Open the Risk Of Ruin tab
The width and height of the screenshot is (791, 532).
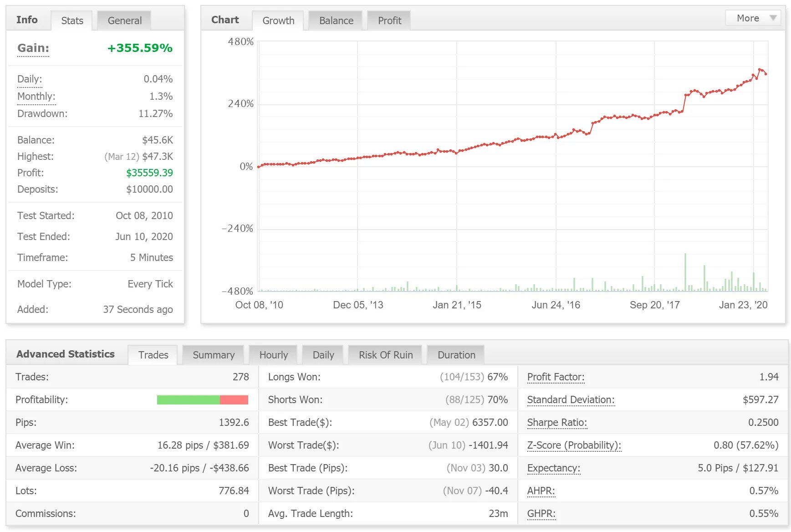click(386, 355)
